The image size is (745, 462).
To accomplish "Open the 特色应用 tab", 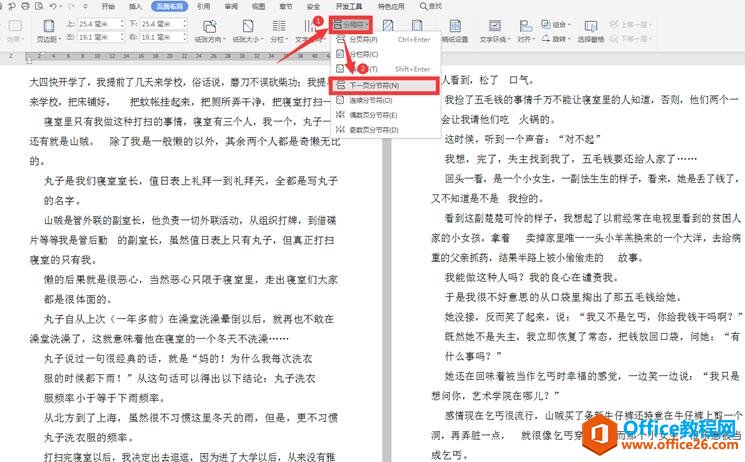I will (x=391, y=6).
